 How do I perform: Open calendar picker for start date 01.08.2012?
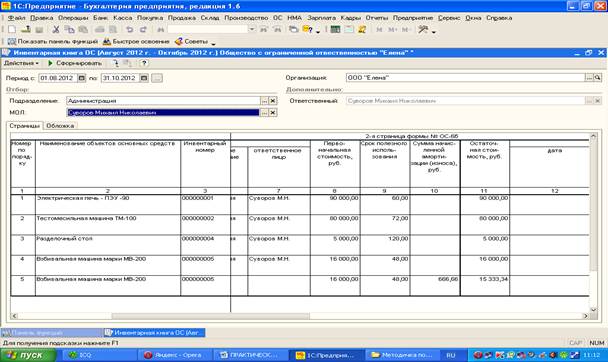click(81, 78)
